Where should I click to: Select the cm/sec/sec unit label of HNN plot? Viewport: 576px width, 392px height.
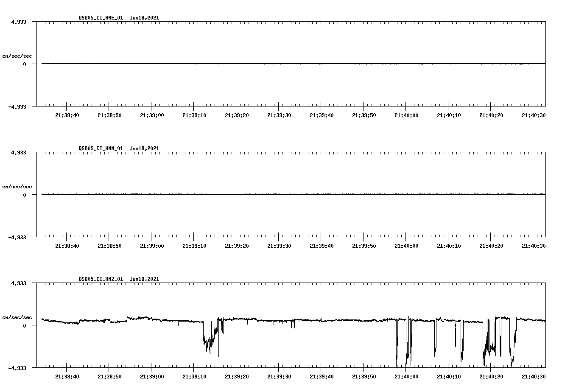(x=17, y=187)
